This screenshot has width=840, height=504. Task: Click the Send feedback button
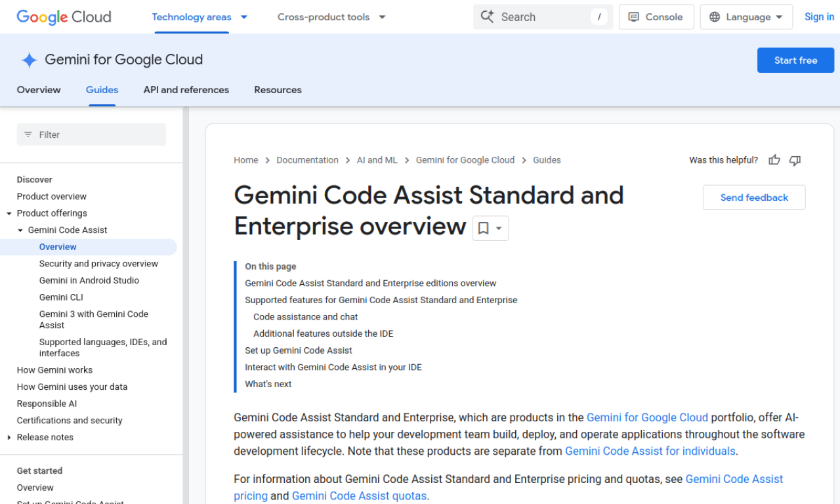753,197
